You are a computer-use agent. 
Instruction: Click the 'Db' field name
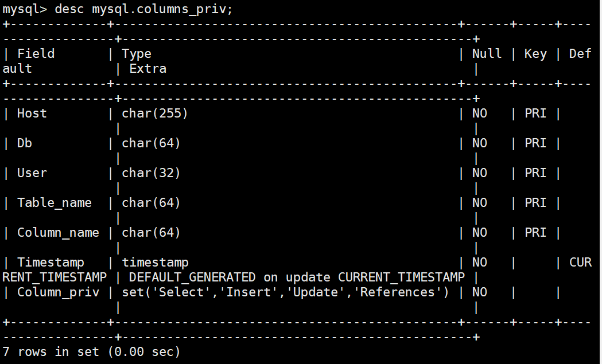(x=25, y=143)
